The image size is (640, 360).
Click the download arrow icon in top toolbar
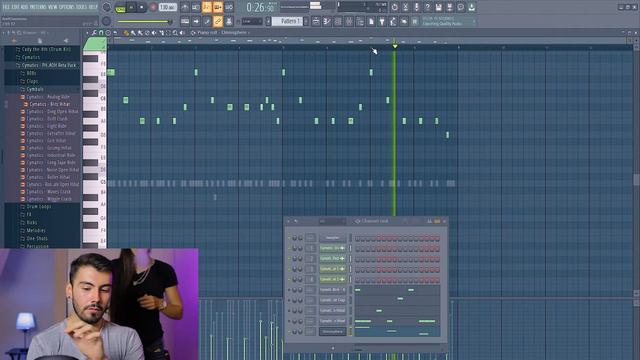[x=471, y=7]
